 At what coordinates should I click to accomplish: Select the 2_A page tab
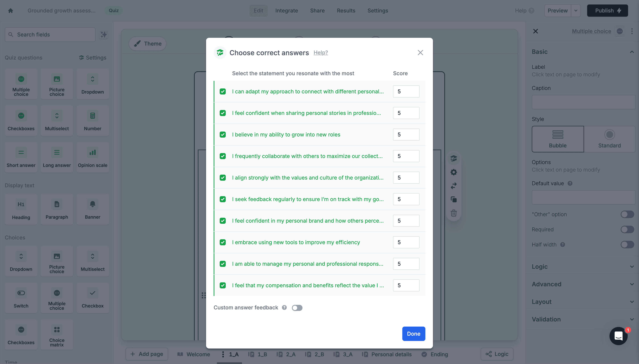(x=286, y=354)
